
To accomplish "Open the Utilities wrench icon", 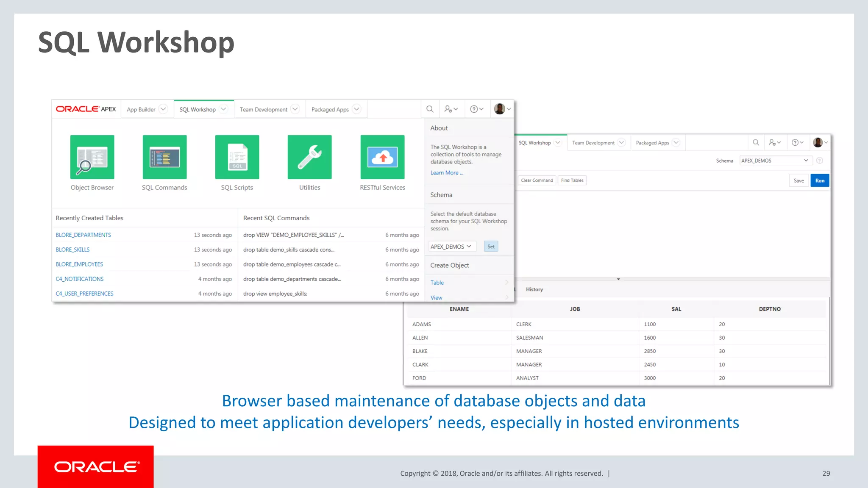I will 309,157.
